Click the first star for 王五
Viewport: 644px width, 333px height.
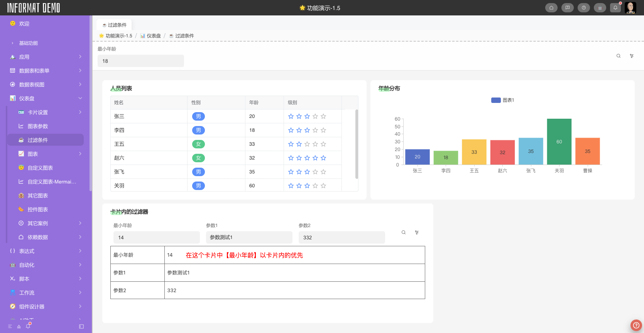291,144
